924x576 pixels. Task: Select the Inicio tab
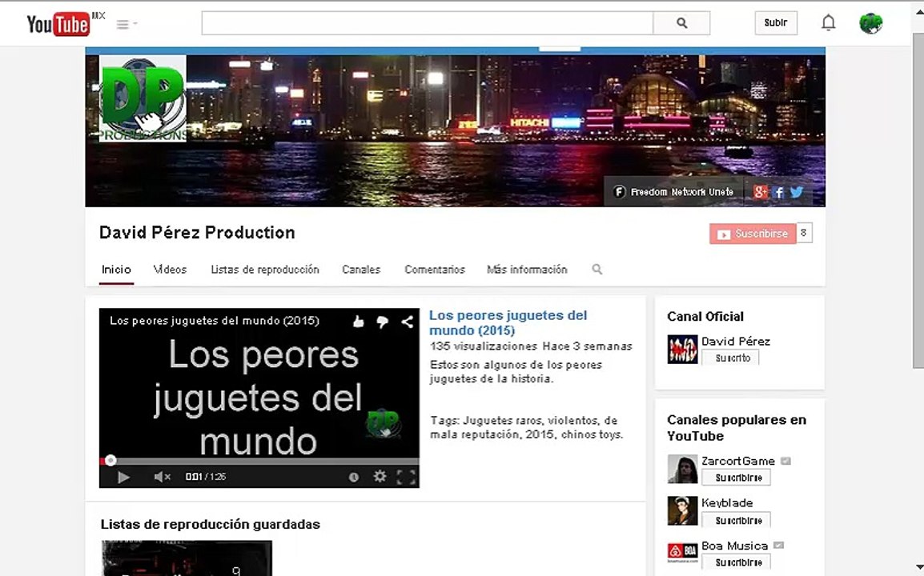click(x=116, y=270)
